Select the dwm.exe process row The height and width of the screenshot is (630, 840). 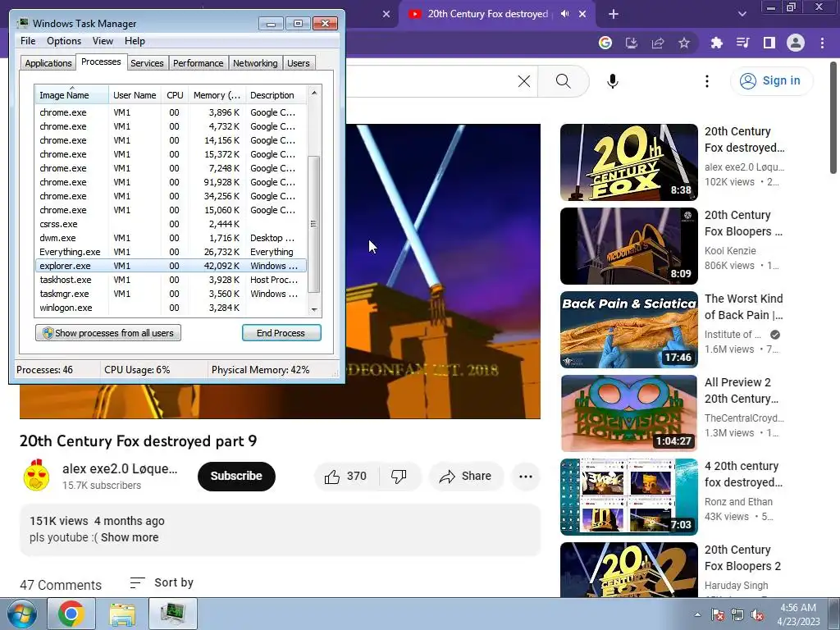coord(171,238)
